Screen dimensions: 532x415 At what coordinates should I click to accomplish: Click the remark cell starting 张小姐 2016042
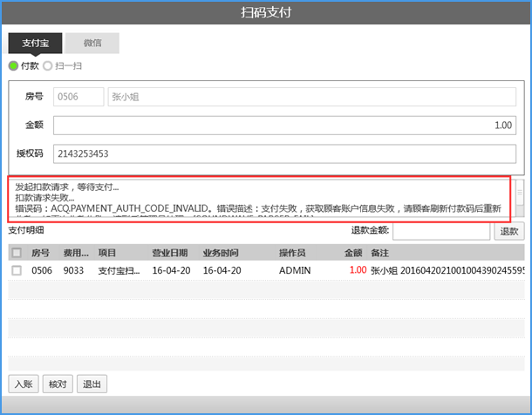[x=447, y=270]
